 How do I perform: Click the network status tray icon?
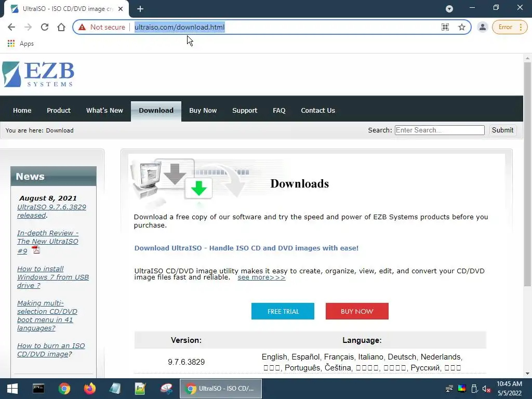449,389
